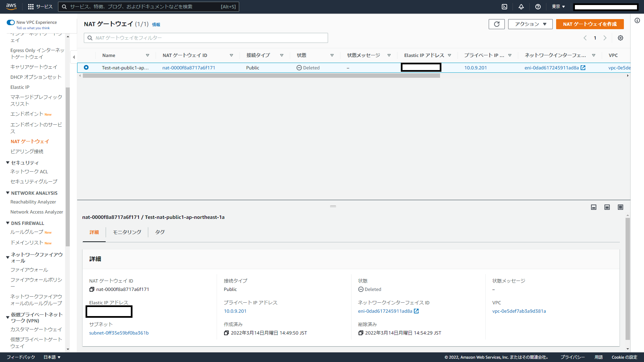This screenshot has width=644, height=362.
Task: Collapse the セキュリティ sidebar section
Action: point(8,163)
